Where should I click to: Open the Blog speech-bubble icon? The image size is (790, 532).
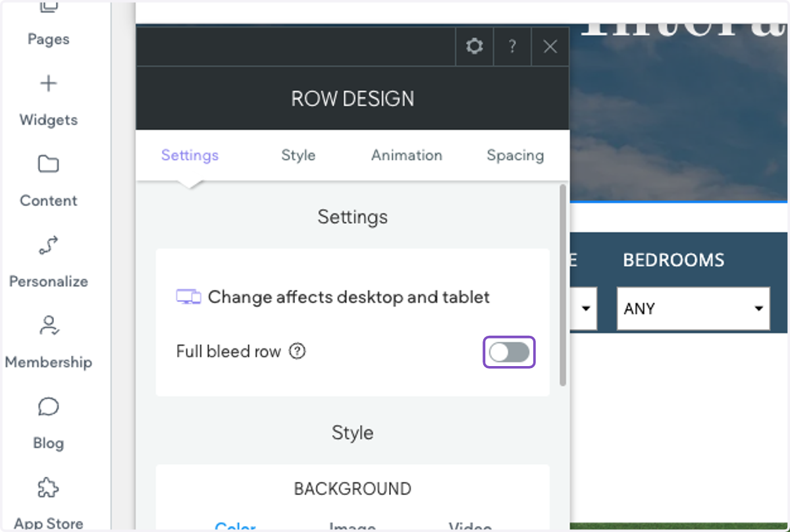pyautogui.click(x=48, y=408)
